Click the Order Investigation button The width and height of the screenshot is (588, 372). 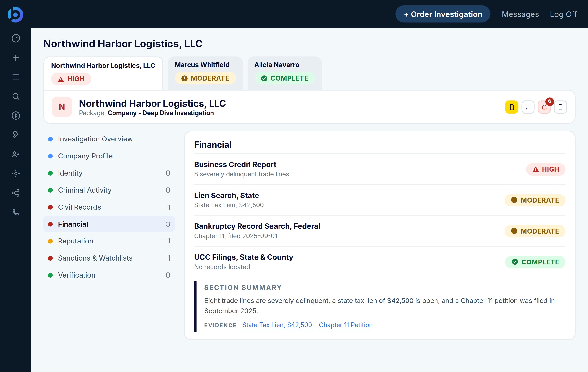[x=443, y=14]
